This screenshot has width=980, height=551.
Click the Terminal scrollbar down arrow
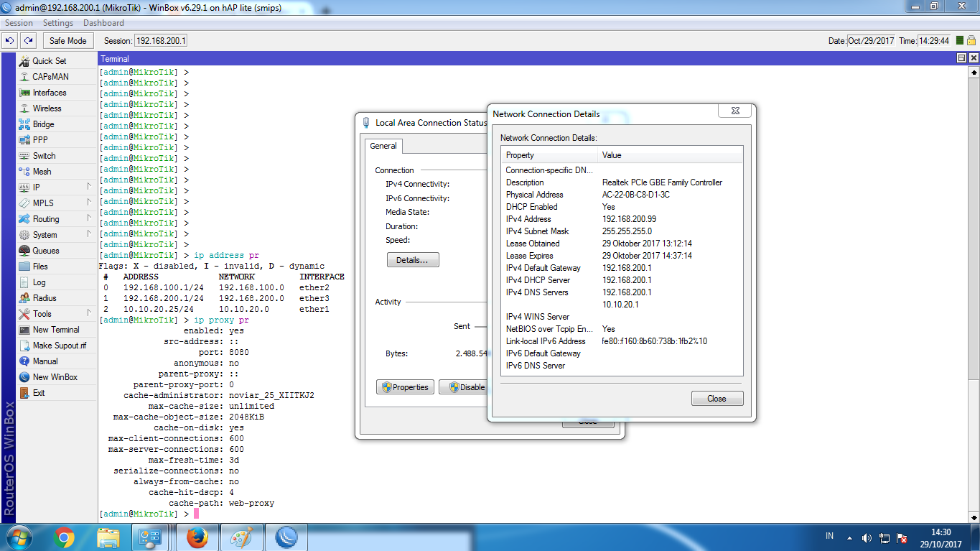pyautogui.click(x=974, y=517)
